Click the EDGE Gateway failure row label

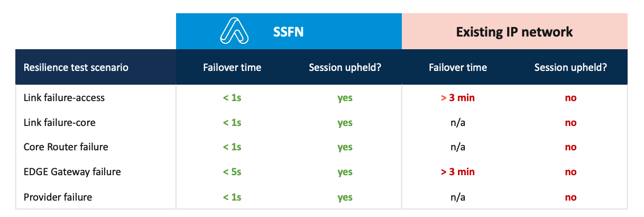point(72,172)
